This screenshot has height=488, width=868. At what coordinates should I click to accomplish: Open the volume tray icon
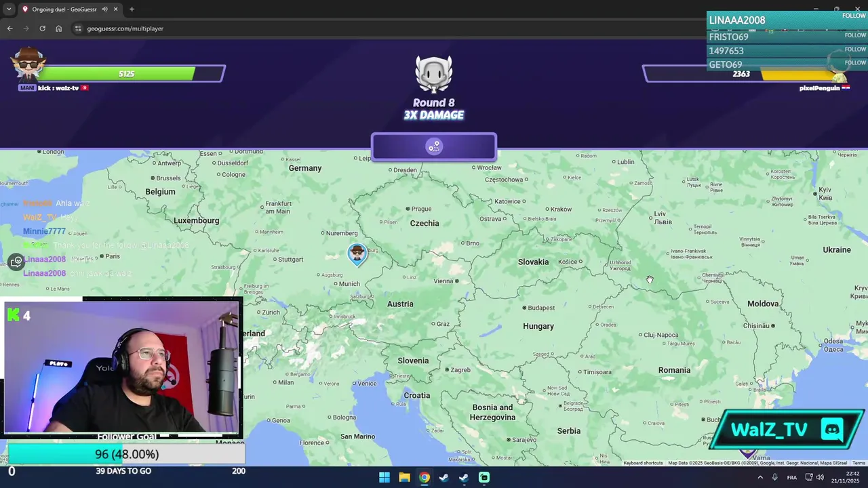click(x=820, y=477)
